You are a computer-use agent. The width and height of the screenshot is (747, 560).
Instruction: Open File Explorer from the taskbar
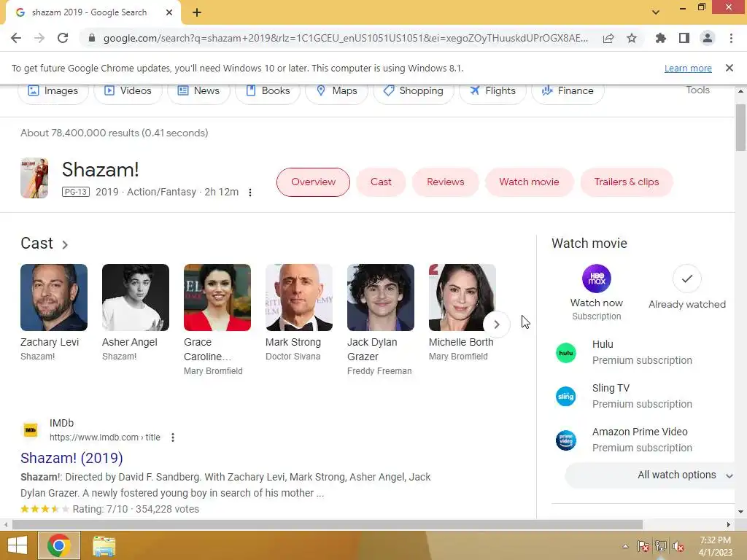click(x=104, y=546)
